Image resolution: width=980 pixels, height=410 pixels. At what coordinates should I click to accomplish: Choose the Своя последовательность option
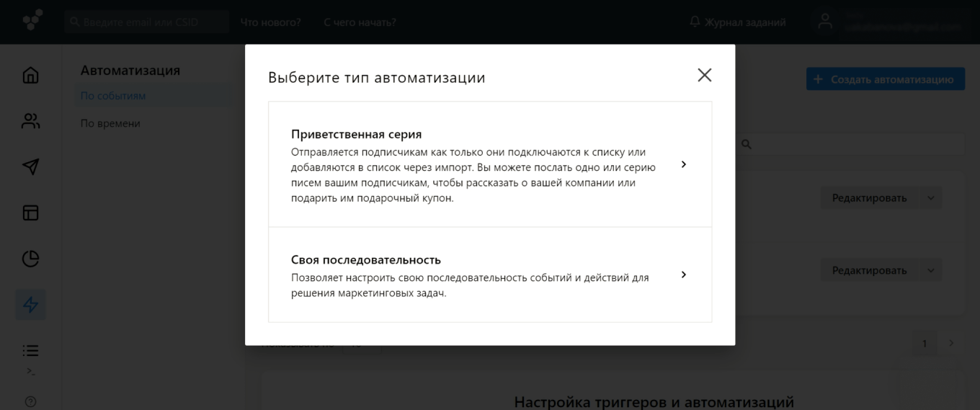coord(490,275)
